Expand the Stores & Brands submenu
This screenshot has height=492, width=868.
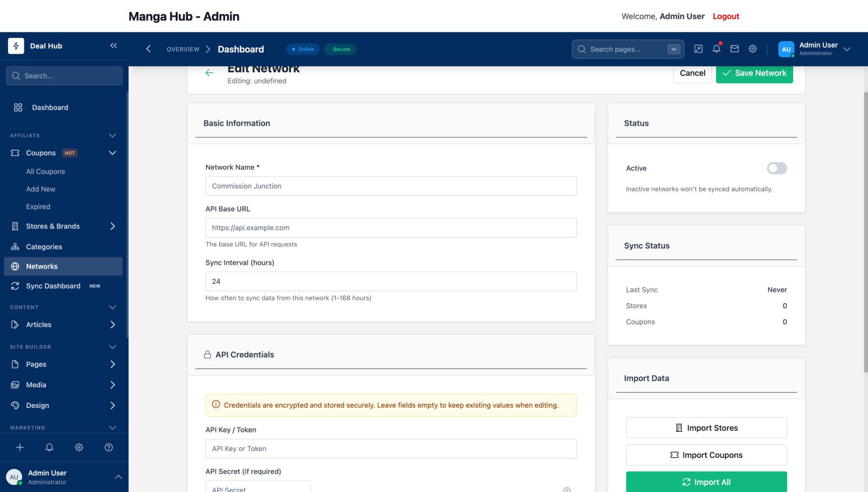pyautogui.click(x=112, y=226)
